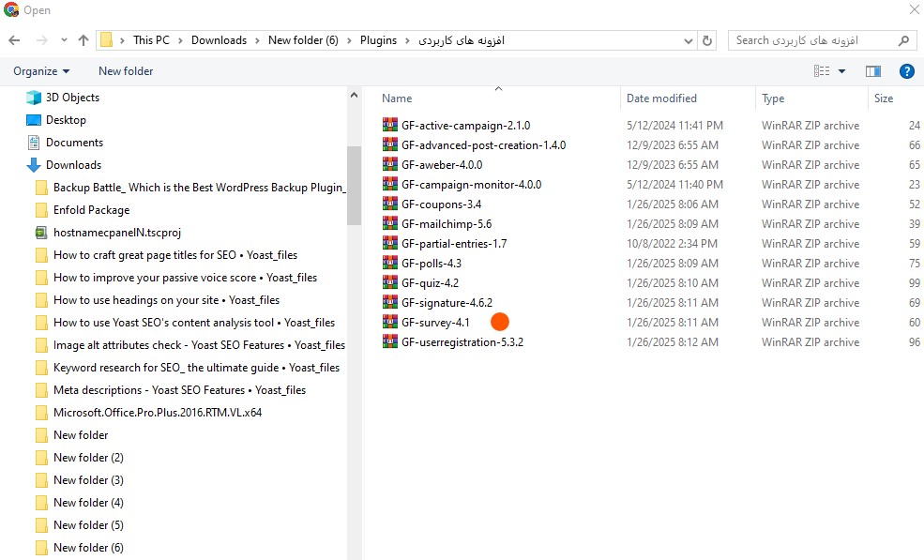The image size is (924, 560).
Task: Click the Back navigation arrow
Action: 14,40
